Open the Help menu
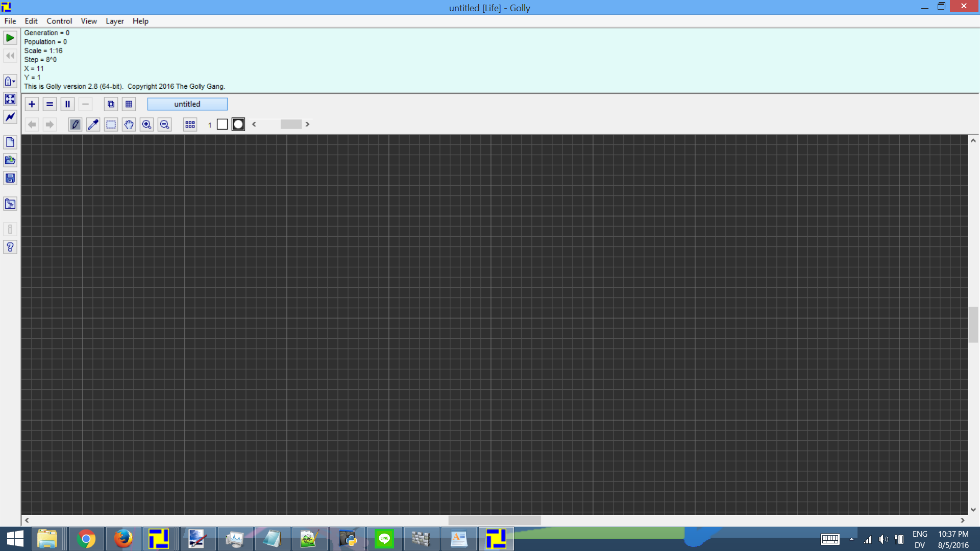The image size is (980, 551). click(x=140, y=21)
